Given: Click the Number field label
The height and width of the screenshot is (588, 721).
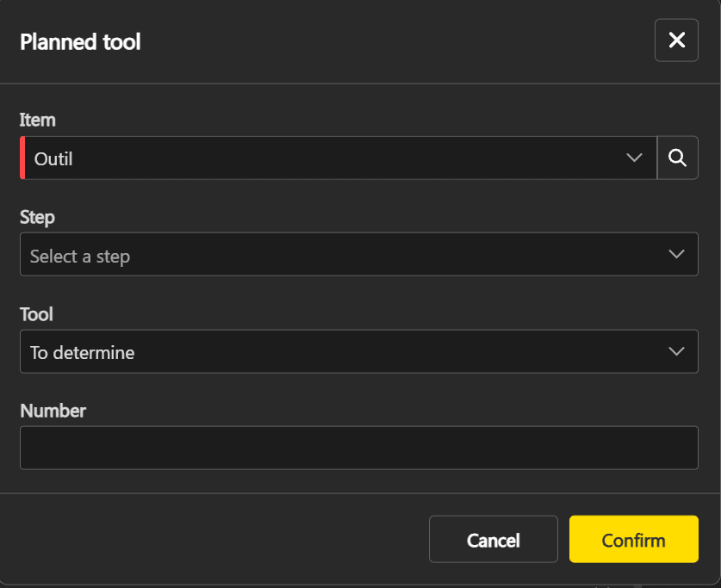Looking at the screenshot, I should [x=53, y=412].
